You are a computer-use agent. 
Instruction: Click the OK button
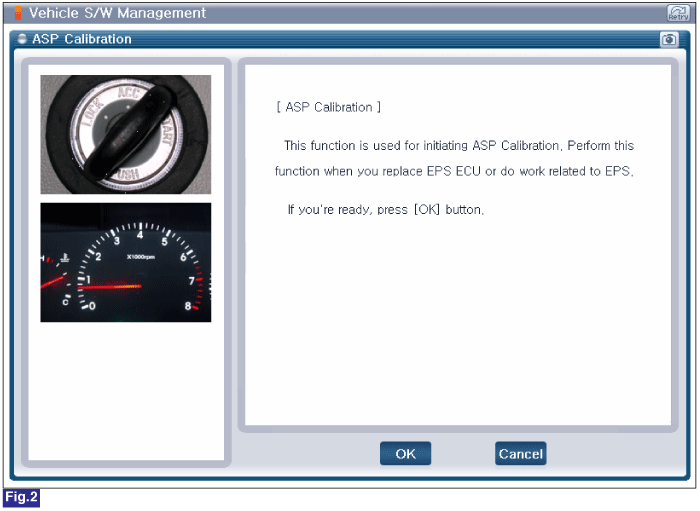tap(405, 454)
